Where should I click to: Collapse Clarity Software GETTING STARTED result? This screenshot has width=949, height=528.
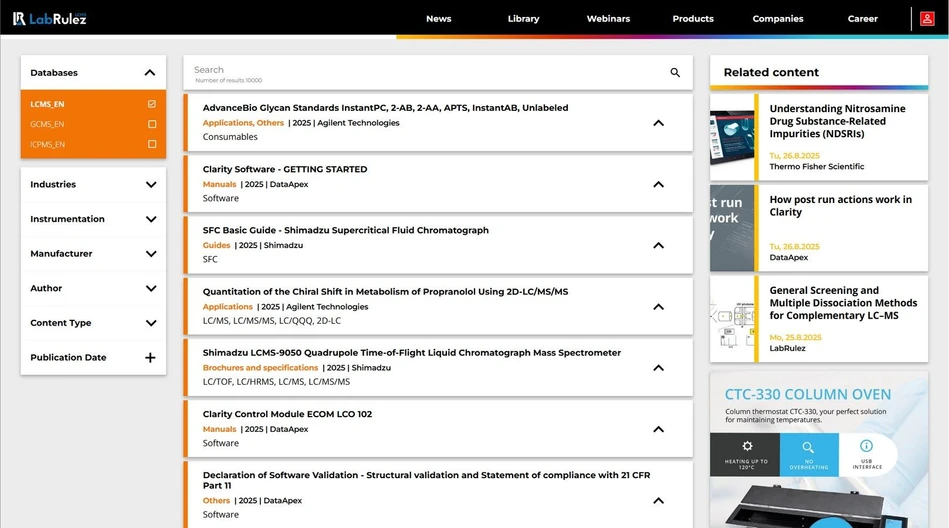point(658,184)
